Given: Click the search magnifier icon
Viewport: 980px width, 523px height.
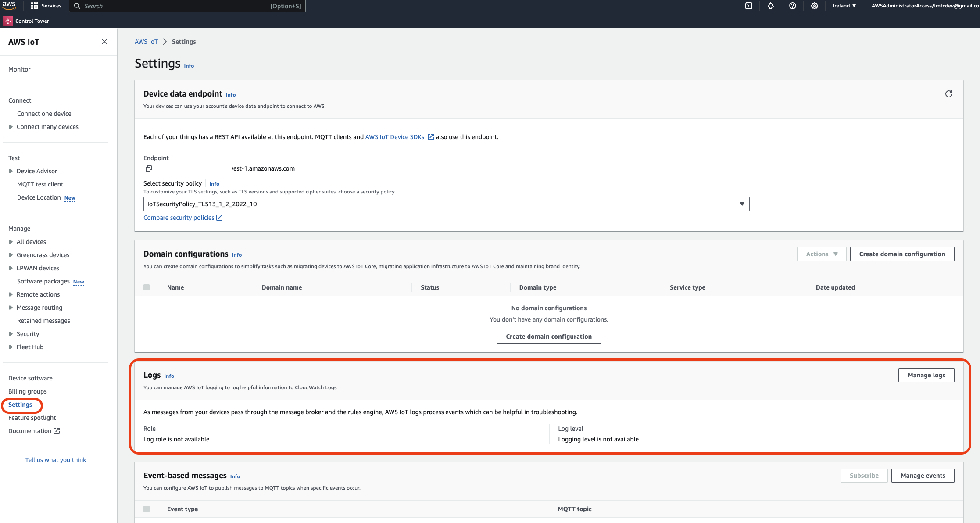Looking at the screenshot, I should click(77, 6).
